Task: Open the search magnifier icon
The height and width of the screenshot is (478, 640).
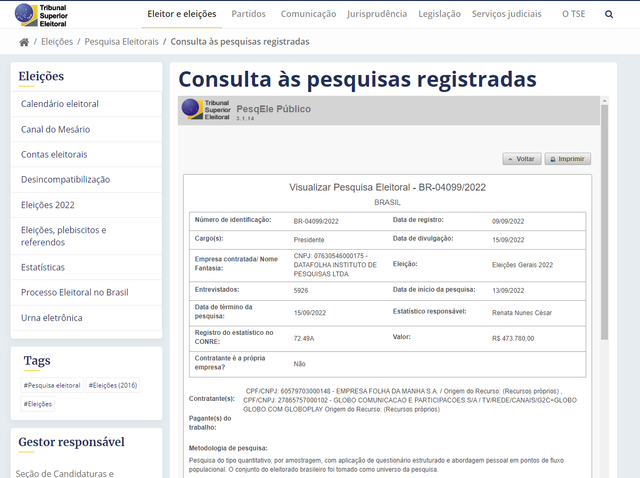Action: pos(609,14)
